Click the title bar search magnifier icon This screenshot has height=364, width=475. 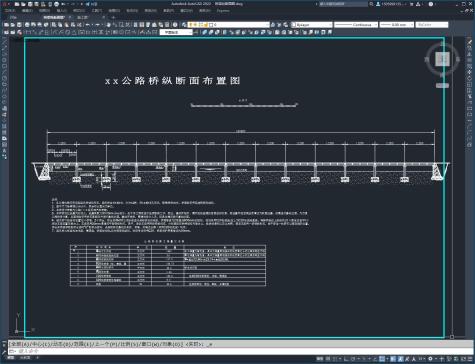[x=371, y=4]
